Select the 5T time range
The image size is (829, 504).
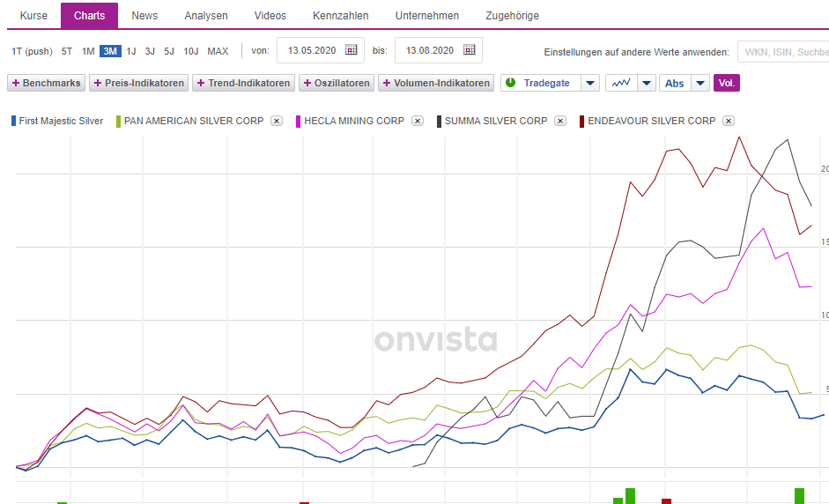point(67,51)
